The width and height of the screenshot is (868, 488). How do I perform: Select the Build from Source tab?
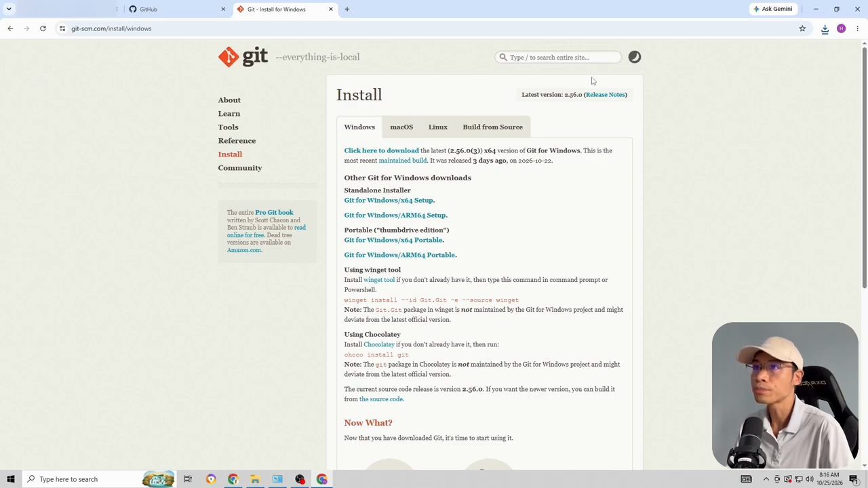[x=493, y=127]
